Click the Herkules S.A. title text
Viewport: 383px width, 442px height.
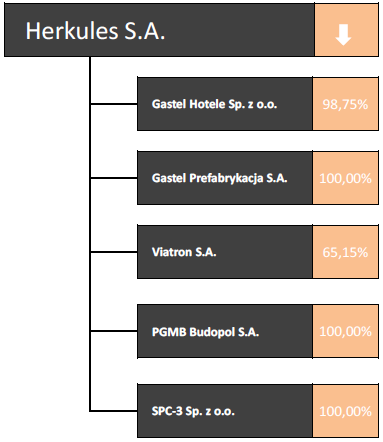coord(95,31)
